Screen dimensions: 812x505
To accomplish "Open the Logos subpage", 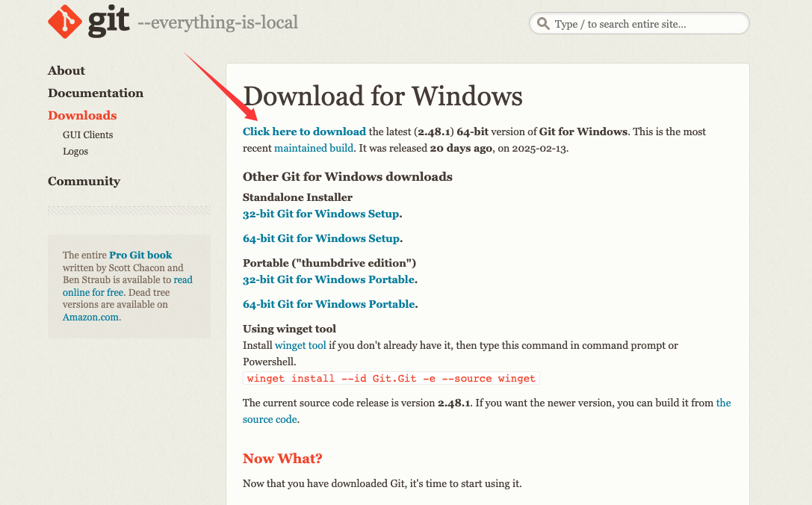I will coord(75,152).
